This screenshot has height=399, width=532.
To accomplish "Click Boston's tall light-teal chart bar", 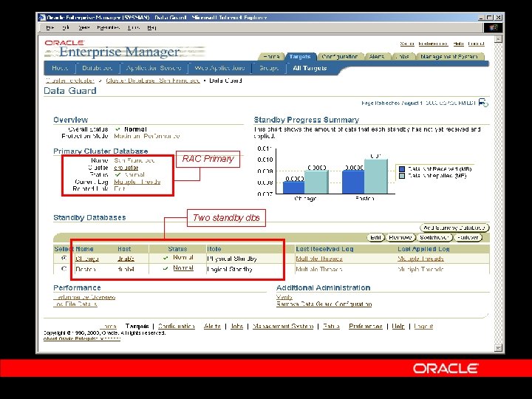I will pyautogui.click(x=375, y=177).
